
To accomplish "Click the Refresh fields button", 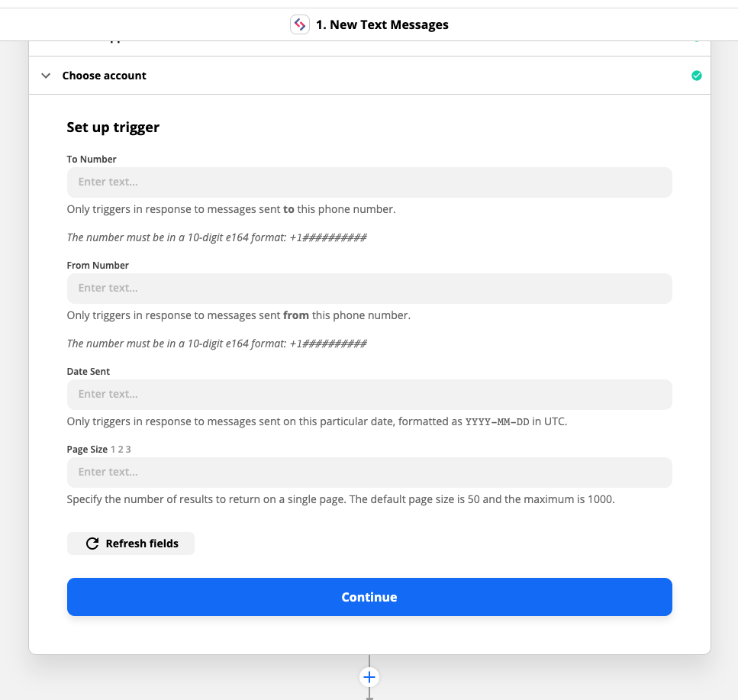I will click(131, 543).
